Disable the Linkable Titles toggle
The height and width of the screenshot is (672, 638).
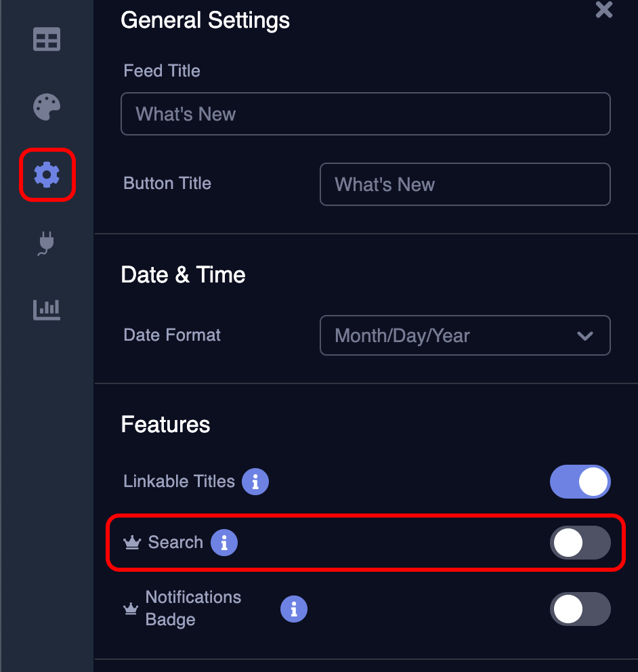point(580,481)
